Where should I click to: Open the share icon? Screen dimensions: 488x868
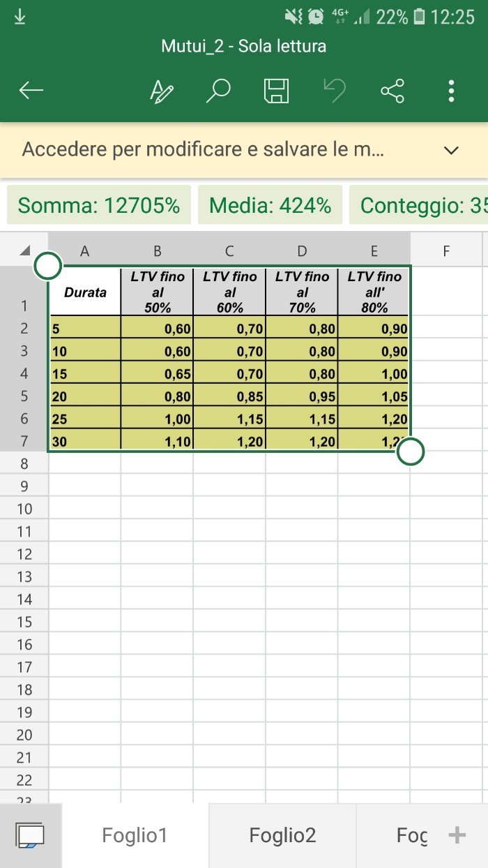pyautogui.click(x=392, y=91)
